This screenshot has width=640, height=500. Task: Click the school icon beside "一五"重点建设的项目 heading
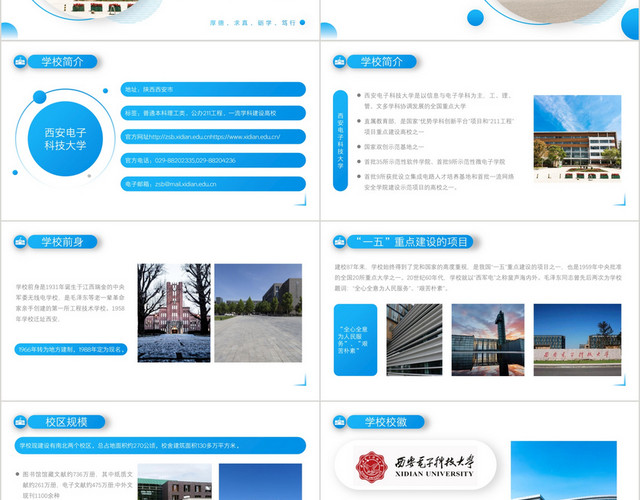[x=340, y=242]
